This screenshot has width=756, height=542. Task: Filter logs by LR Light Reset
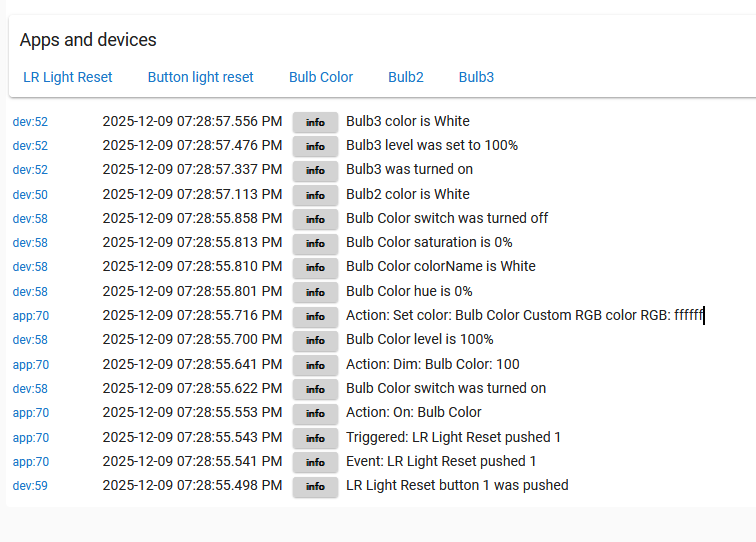coord(68,77)
